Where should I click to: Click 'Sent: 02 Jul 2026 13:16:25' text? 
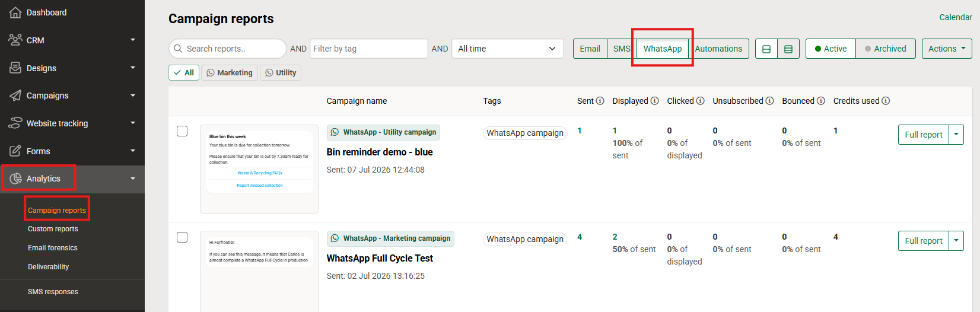[x=376, y=276]
